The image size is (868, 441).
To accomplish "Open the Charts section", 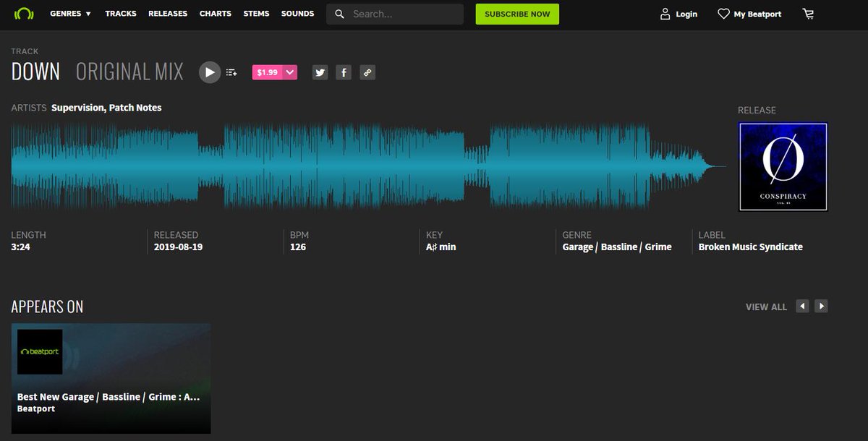I will [216, 14].
